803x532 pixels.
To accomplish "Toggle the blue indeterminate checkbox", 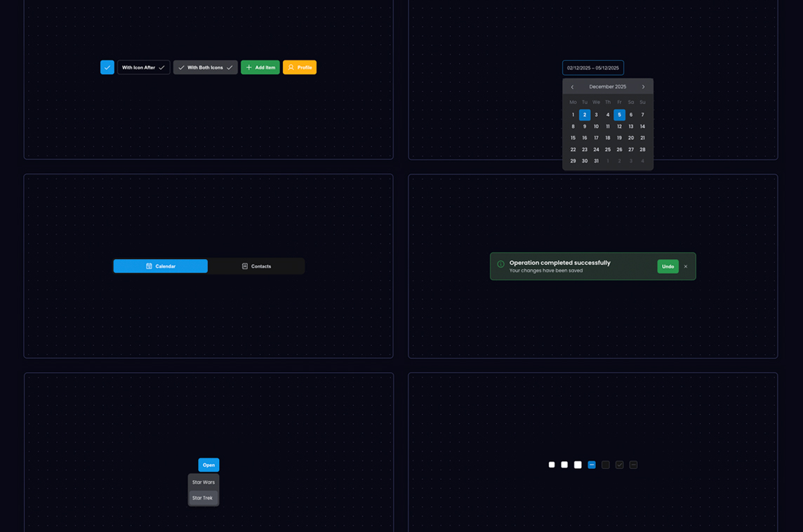I will [592, 465].
